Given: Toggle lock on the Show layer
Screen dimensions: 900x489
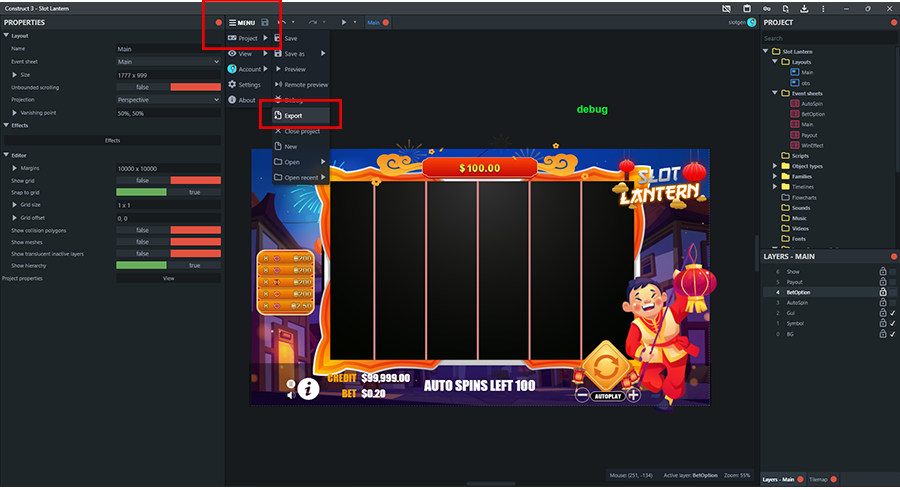Looking at the screenshot, I should click(x=883, y=271).
